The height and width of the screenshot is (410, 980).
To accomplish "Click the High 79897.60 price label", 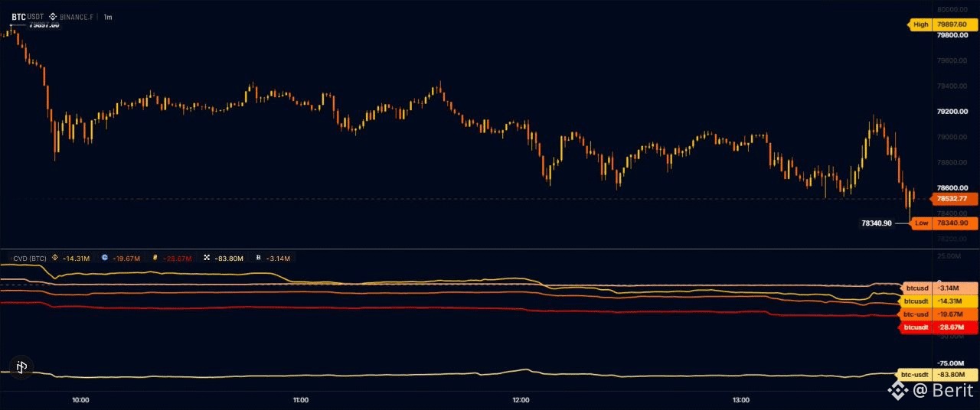I will click(942, 24).
